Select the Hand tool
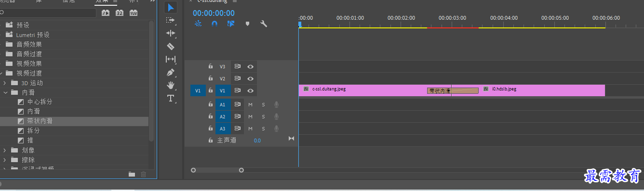Image resolution: width=644 pixels, height=191 pixels. click(x=171, y=85)
